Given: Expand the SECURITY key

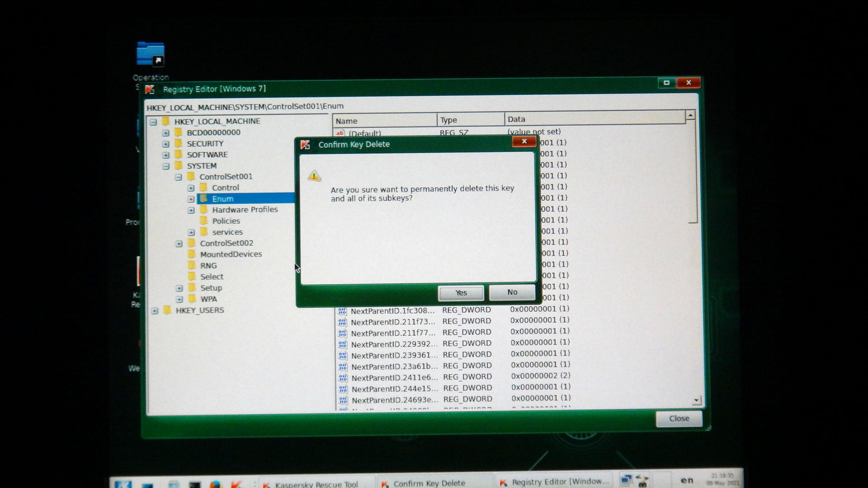Looking at the screenshot, I should coord(165,144).
